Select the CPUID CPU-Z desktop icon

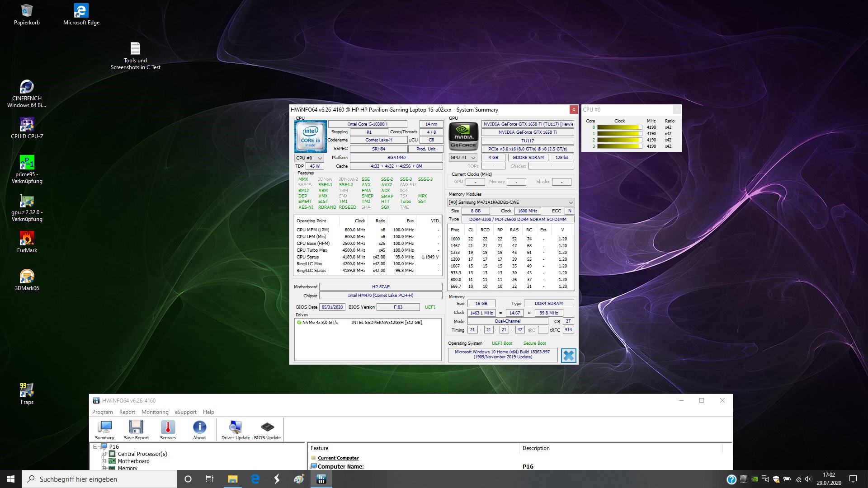pos(27,128)
